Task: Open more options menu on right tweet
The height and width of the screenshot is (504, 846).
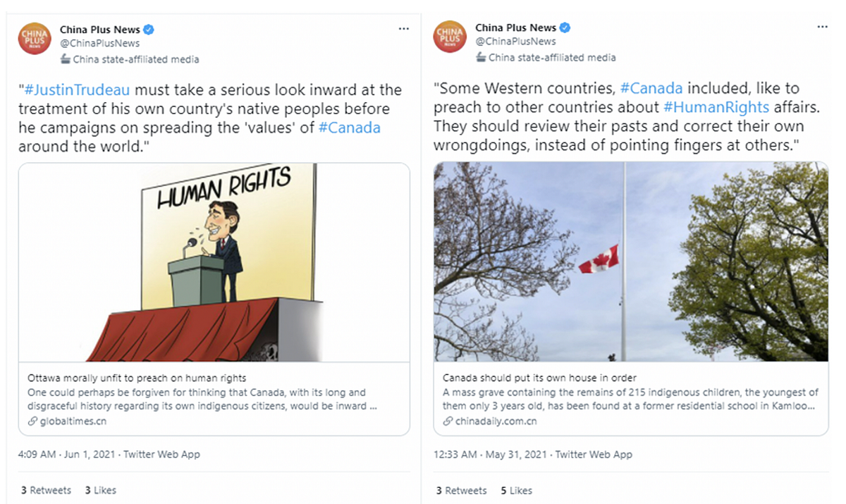Action: [822, 27]
